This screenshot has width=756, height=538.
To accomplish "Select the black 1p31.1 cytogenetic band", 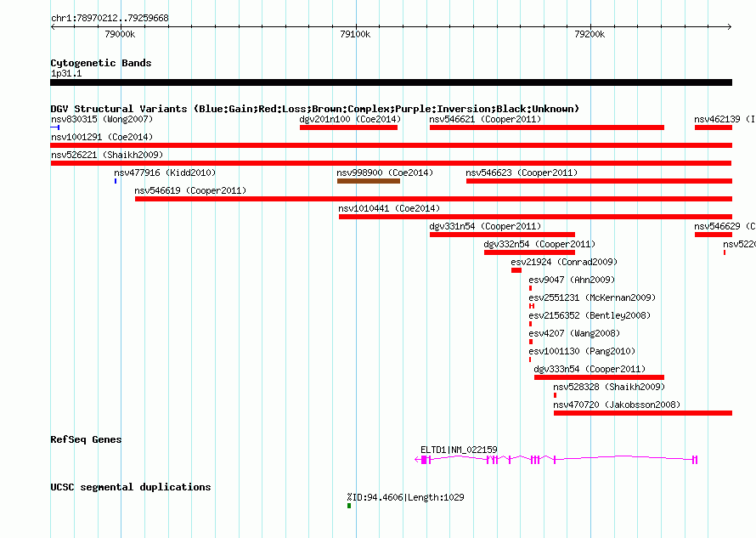I will (392, 82).
